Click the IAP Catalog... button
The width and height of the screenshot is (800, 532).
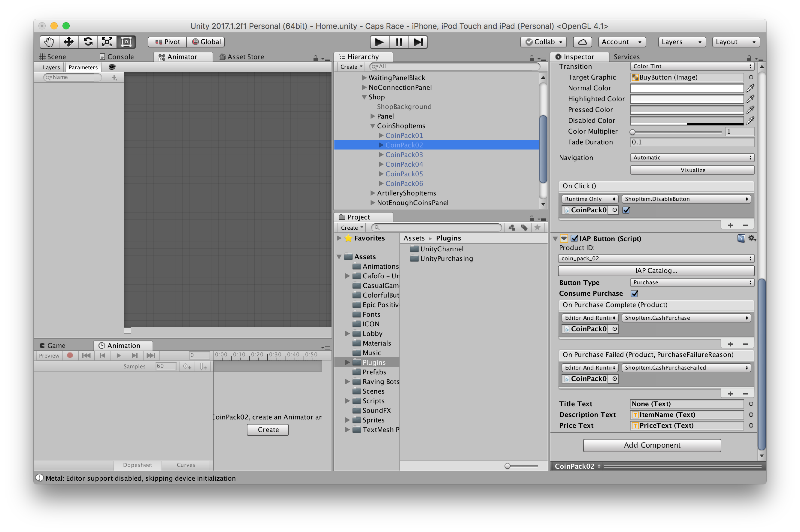656,271
